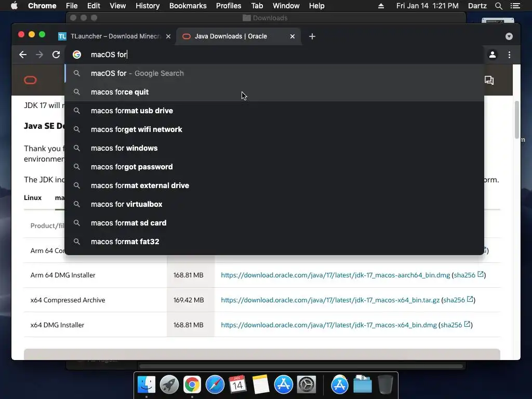Viewport: 532px width, 399px height.
Task: Choose 'macos forget wifi network' suggestion
Action: (274, 129)
